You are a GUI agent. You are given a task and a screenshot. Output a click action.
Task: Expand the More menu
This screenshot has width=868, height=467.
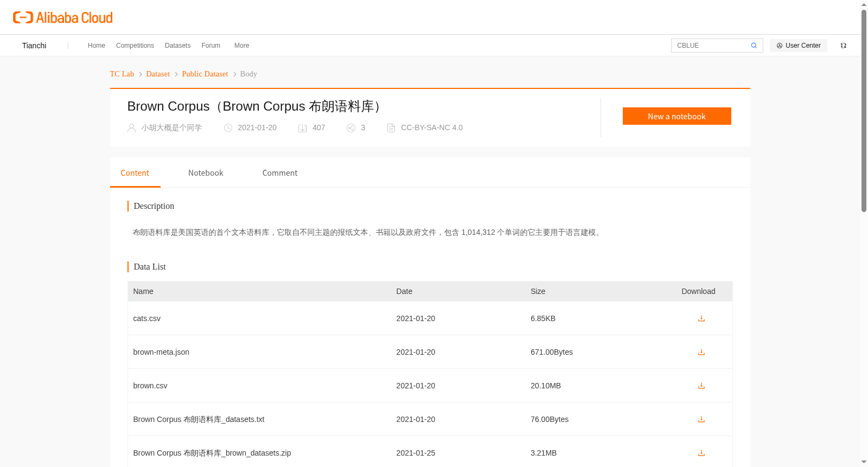pos(242,46)
